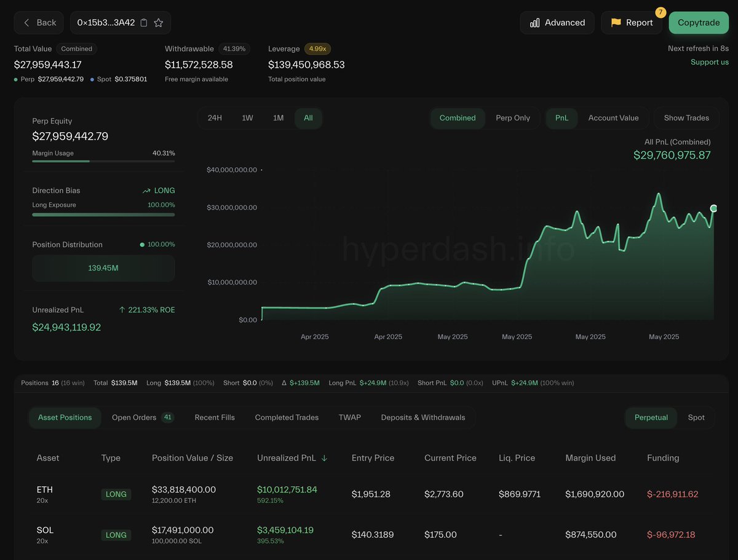This screenshot has width=738, height=560.
Task: Enable Show Trades on chart
Action: pos(686,118)
